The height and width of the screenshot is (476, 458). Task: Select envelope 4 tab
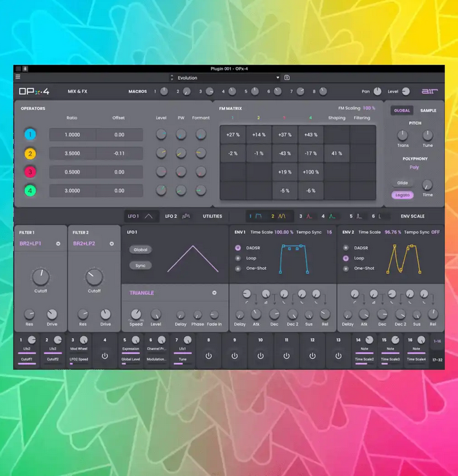pyautogui.click(x=328, y=216)
